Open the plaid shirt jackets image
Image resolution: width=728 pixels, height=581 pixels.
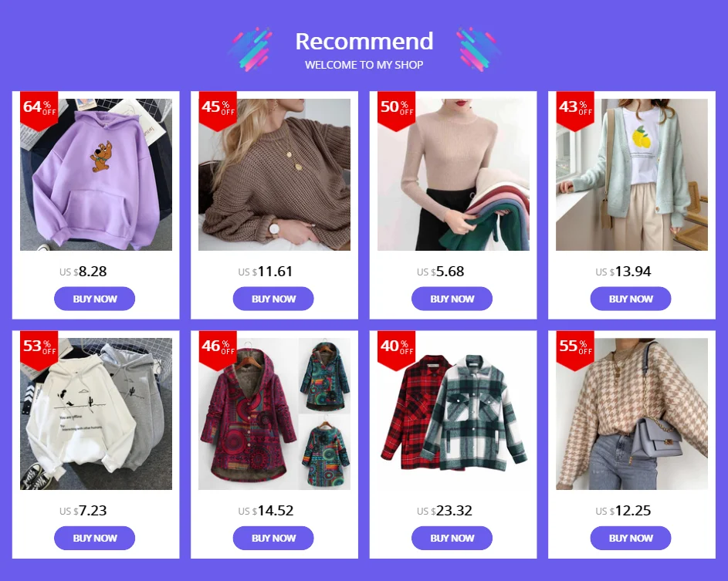(453, 414)
